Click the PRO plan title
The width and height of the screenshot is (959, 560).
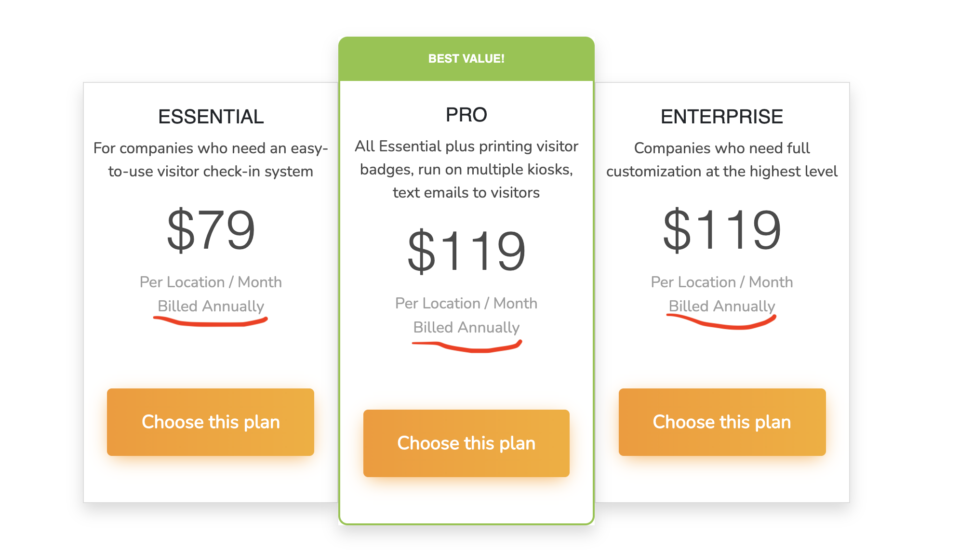pos(466,115)
